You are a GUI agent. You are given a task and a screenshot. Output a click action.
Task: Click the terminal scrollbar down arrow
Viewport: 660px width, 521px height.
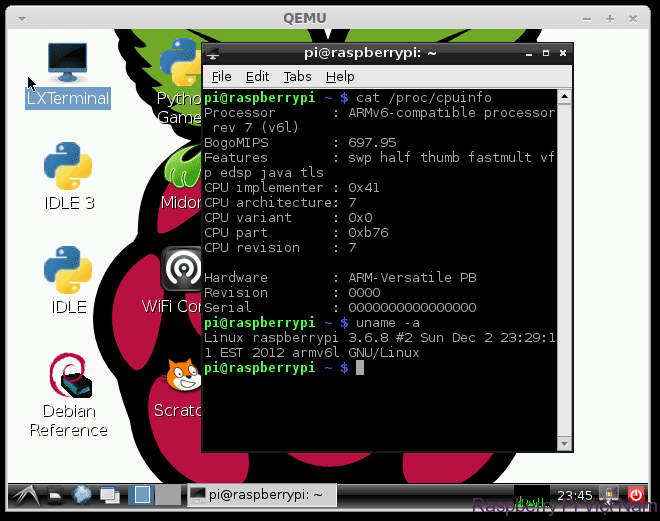[x=567, y=443]
